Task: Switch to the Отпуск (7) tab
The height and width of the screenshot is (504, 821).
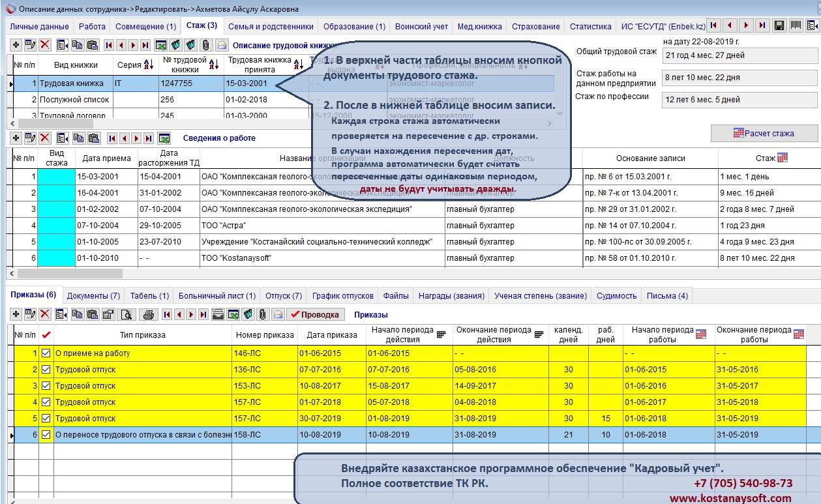Action: click(284, 296)
